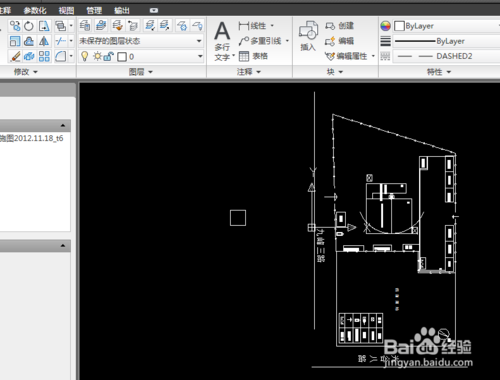The image size is (500, 380).
Task: Click the Create block icon
Action: pyautogui.click(x=339, y=26)
